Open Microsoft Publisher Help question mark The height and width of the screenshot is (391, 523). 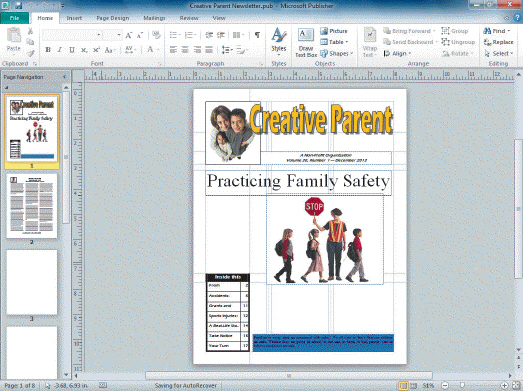click(517, 18)
